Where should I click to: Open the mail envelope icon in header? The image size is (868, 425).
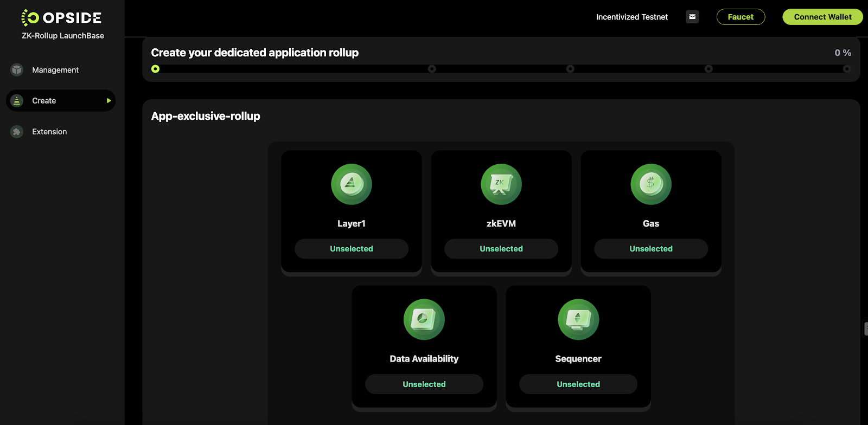coord(692,17)
